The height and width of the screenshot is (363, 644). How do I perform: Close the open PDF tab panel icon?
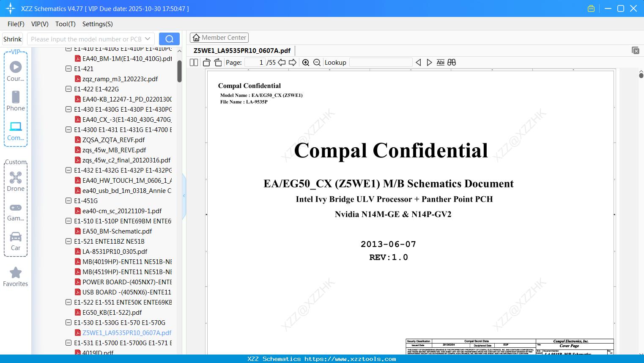[x=636, y=50]
